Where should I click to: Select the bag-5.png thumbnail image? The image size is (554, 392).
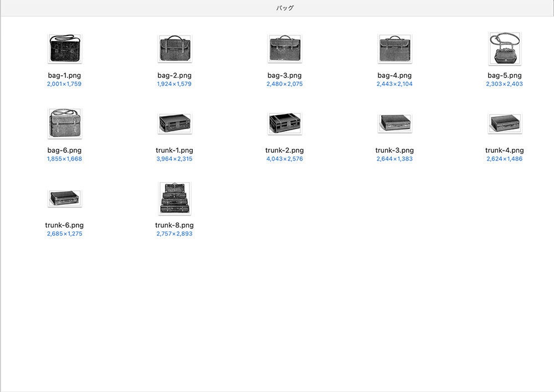point(505,49)
